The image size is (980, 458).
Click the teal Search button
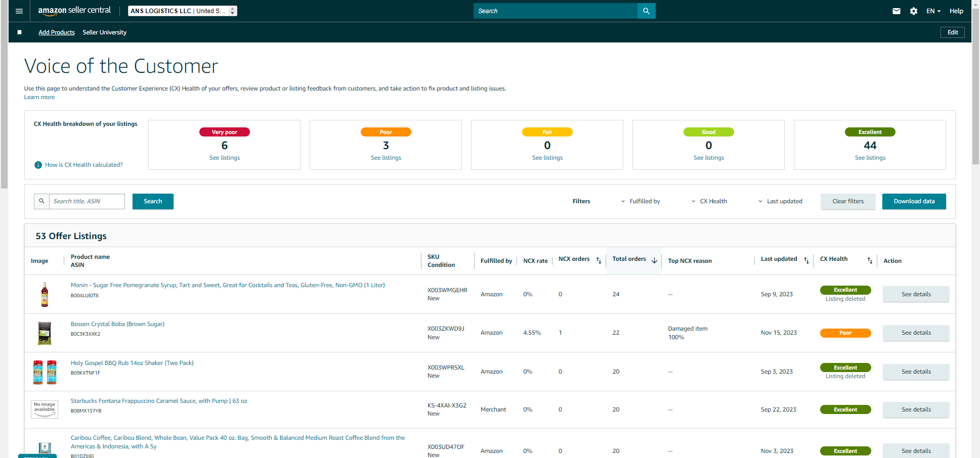153,201
